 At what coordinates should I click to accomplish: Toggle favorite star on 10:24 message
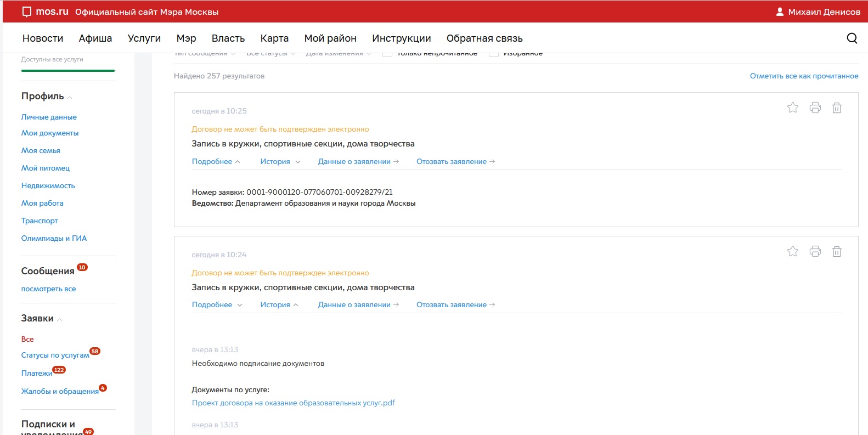(792, 252)
